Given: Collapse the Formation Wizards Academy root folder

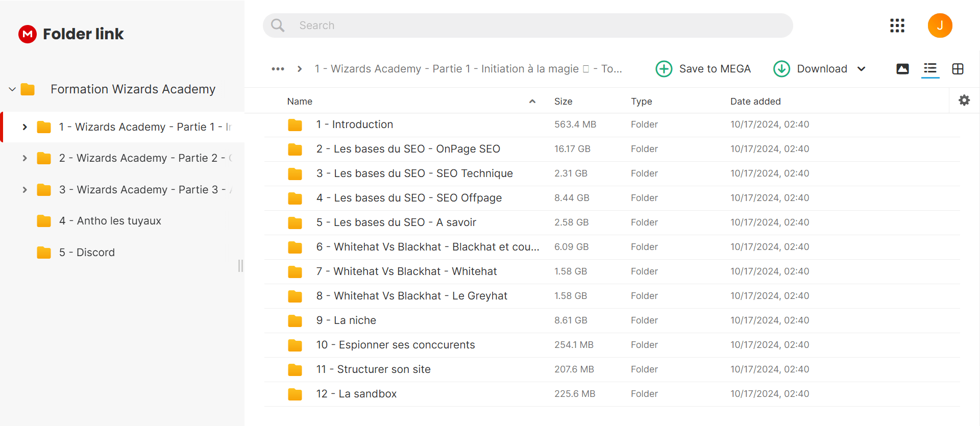Looking at the screenshot, I should click(x=12, y=89).
